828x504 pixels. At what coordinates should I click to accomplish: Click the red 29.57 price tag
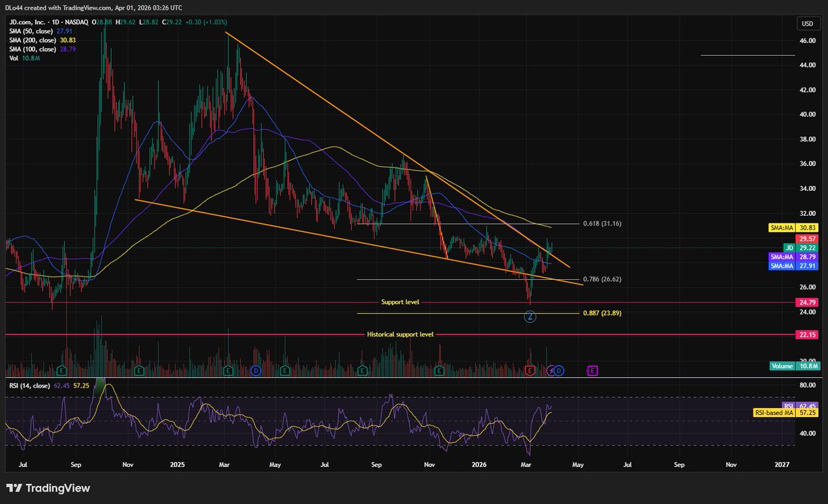coord(807,238)
